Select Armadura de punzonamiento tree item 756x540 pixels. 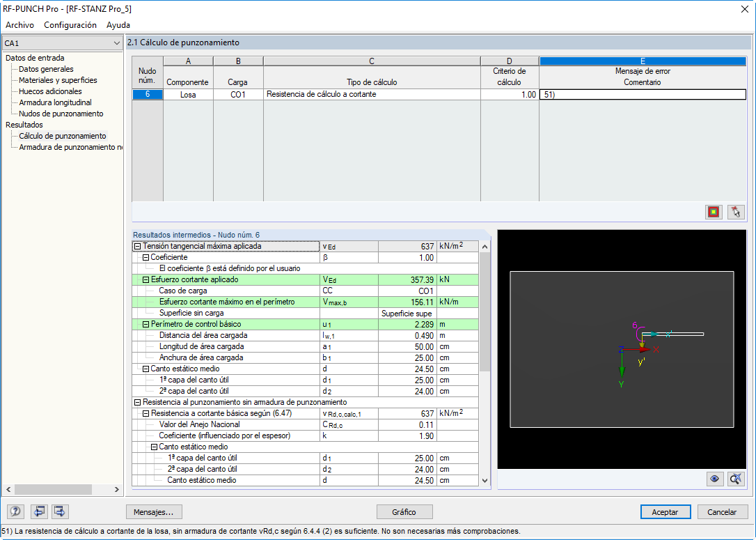(70, 147)
